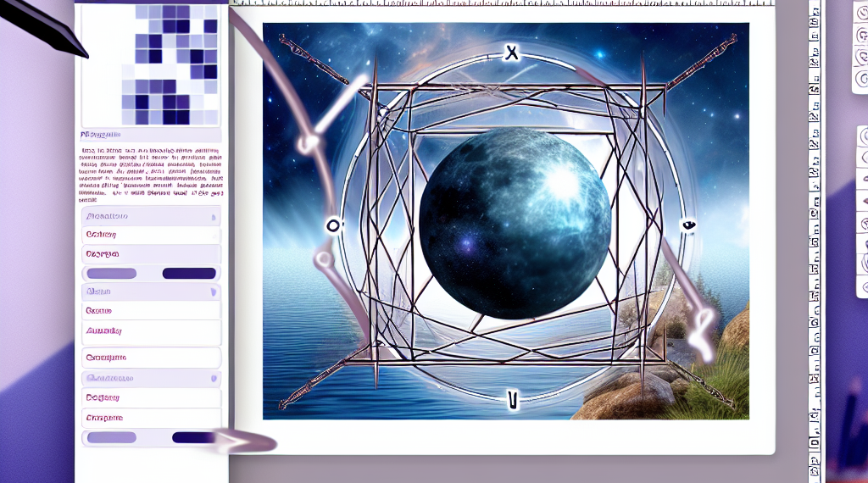
Task: Collapse the first sidebar section via its arrow
Action: (x=213, y=217)
